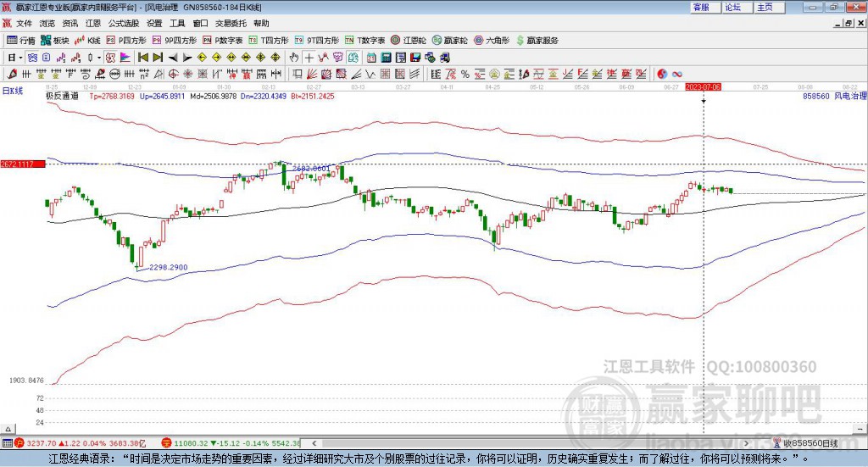Screen dimensions: 868x467
Task: Open the T数字表 tool
Action: coord(364,41)
